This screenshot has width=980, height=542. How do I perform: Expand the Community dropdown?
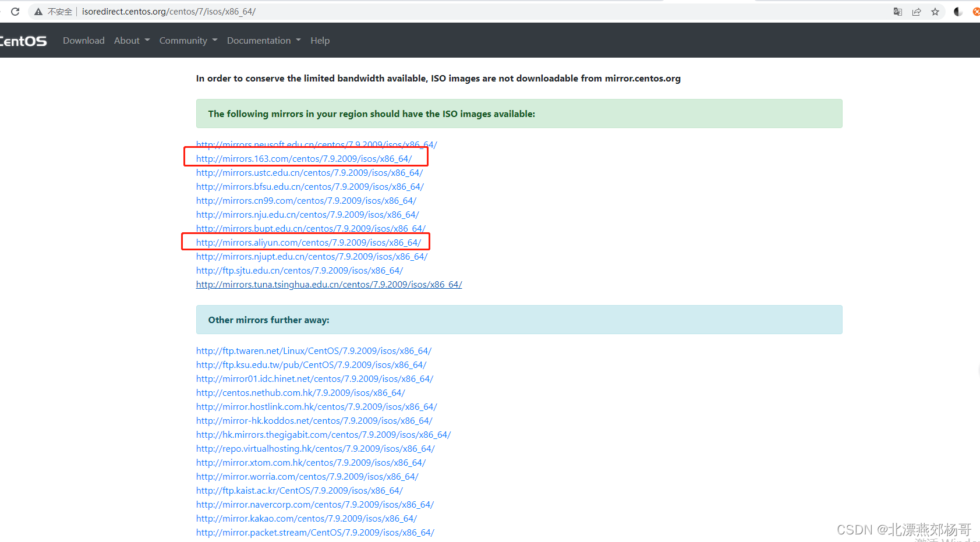coord(188,40)
